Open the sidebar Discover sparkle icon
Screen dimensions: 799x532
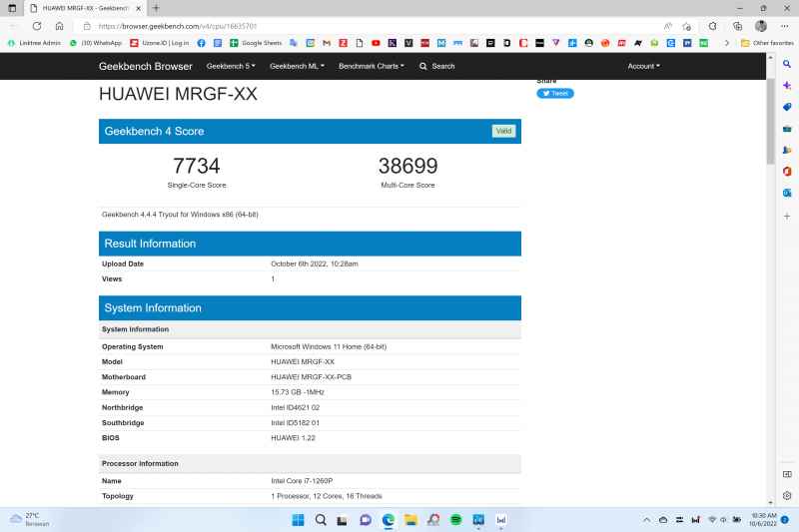tap(787, 86)
